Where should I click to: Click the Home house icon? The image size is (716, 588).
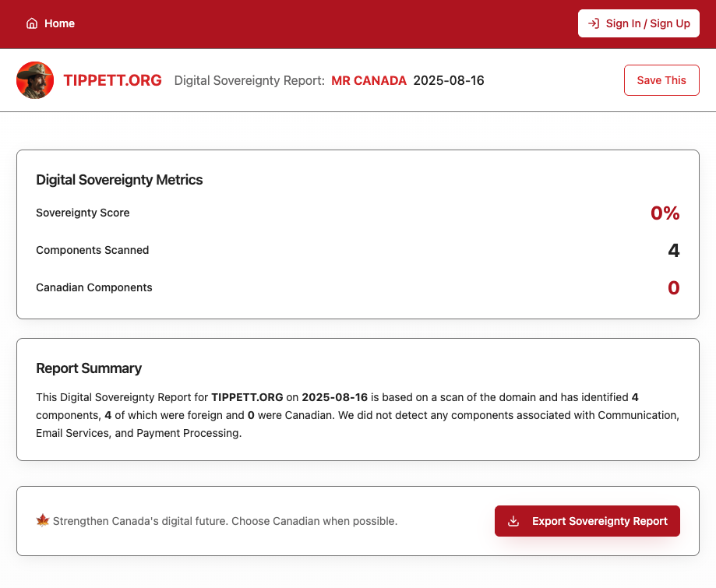[x=32, y=23]
